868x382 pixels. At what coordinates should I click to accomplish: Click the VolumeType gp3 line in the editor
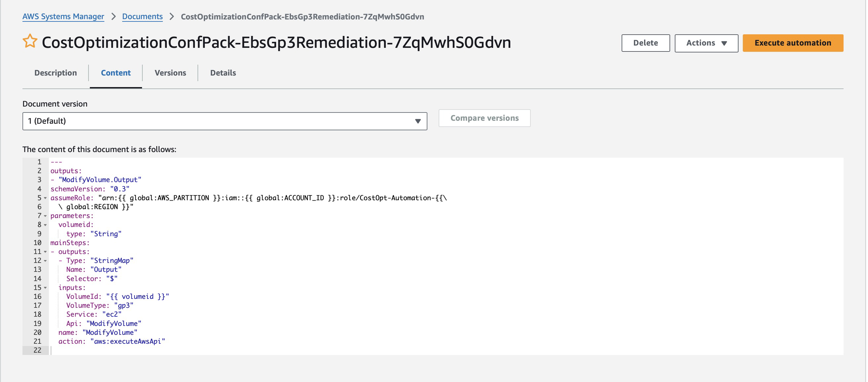coord(100,305)
